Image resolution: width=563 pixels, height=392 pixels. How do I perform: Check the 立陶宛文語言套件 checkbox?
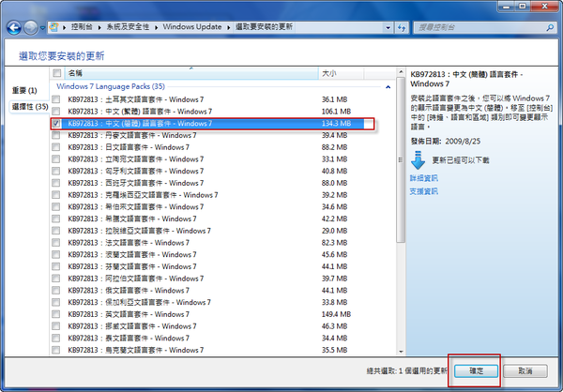click(56, 159)
